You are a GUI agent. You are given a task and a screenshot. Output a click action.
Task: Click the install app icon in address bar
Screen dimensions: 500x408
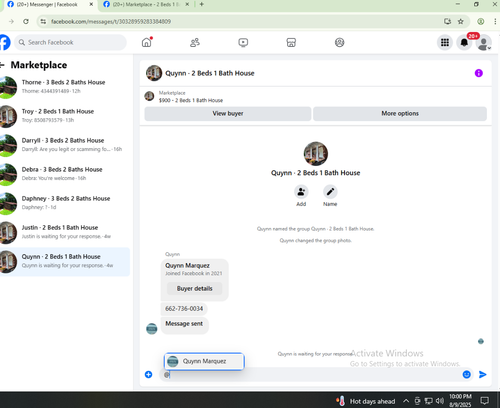[447, 21]
